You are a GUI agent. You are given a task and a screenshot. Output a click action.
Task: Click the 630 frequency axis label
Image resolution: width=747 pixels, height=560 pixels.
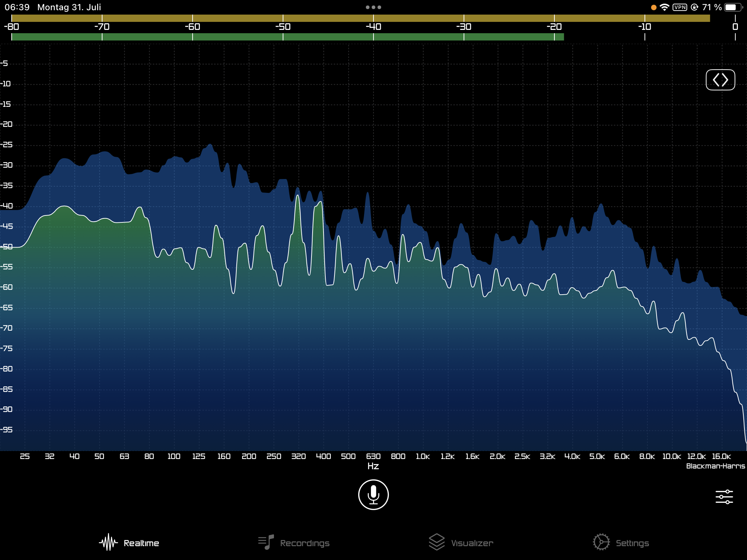(x=373, y=456)
